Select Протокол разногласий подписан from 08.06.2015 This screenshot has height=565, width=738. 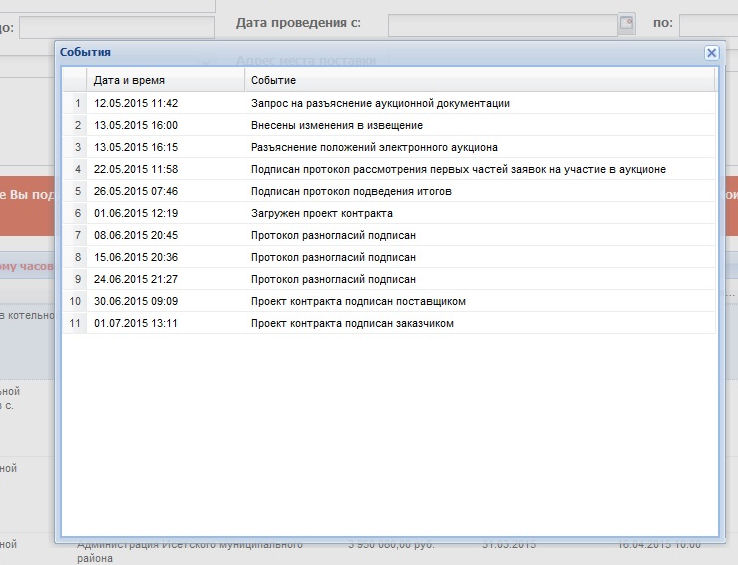coord(332,235)
